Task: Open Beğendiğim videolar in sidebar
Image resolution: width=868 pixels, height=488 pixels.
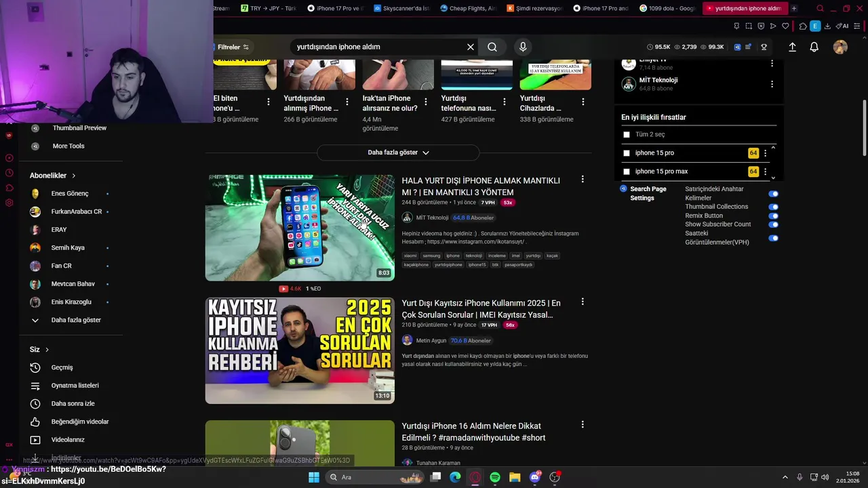Action: click(80, 422)
